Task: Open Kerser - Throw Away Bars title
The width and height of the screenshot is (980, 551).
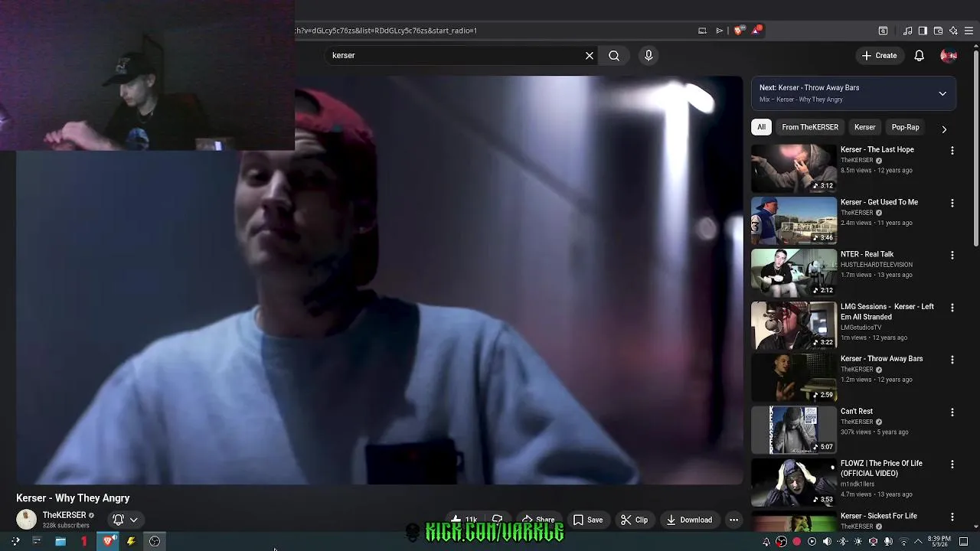Action: [881, 359]
